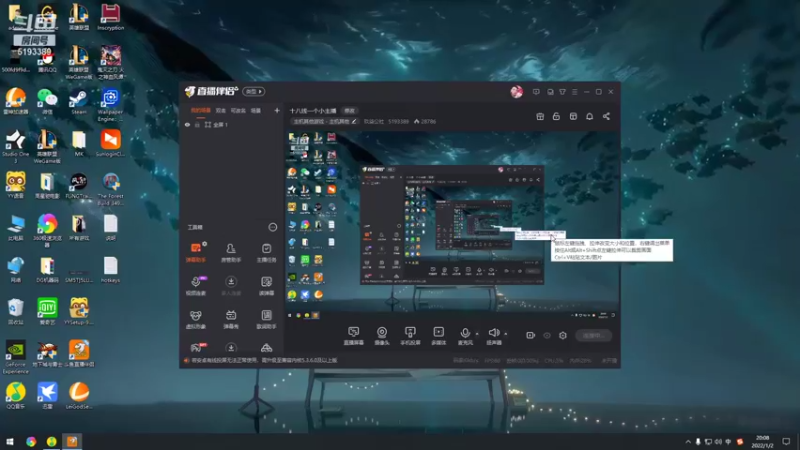Click the layout icon left of the bell

[573, 116]
